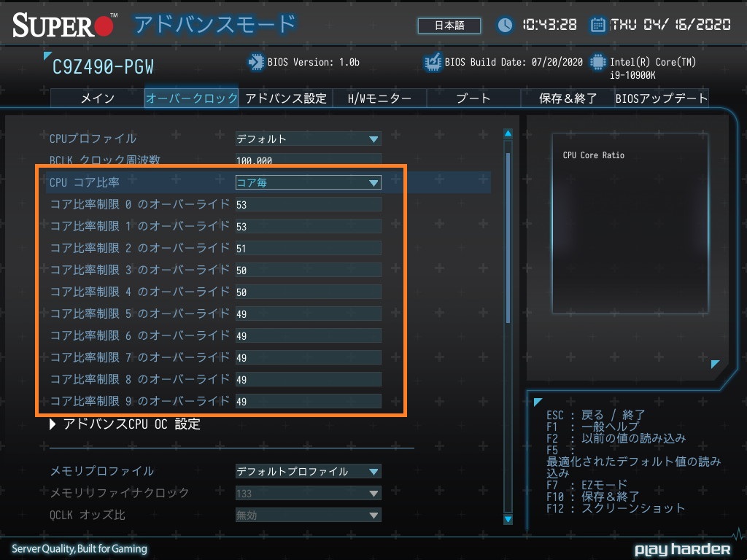Edit the core ratio limit 3 override field
The image size is (747, 560).
[309, 271]
